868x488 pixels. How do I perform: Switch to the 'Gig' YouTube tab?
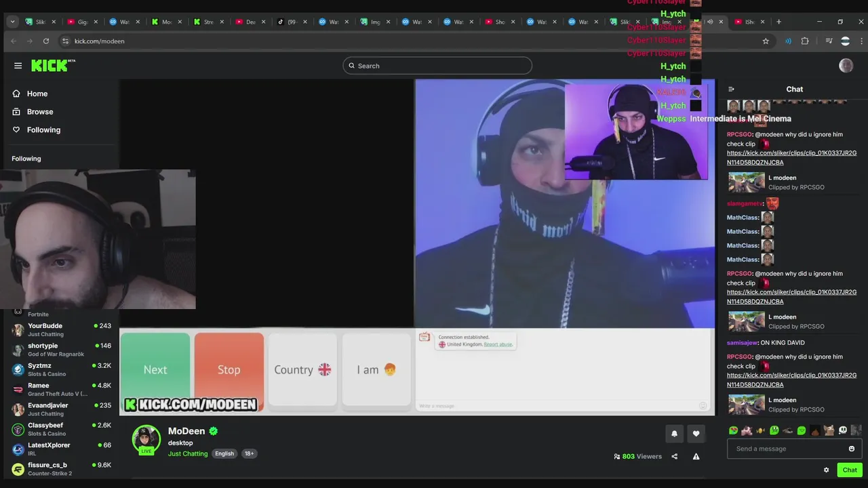pyautogui.click(x=81, y=22)
